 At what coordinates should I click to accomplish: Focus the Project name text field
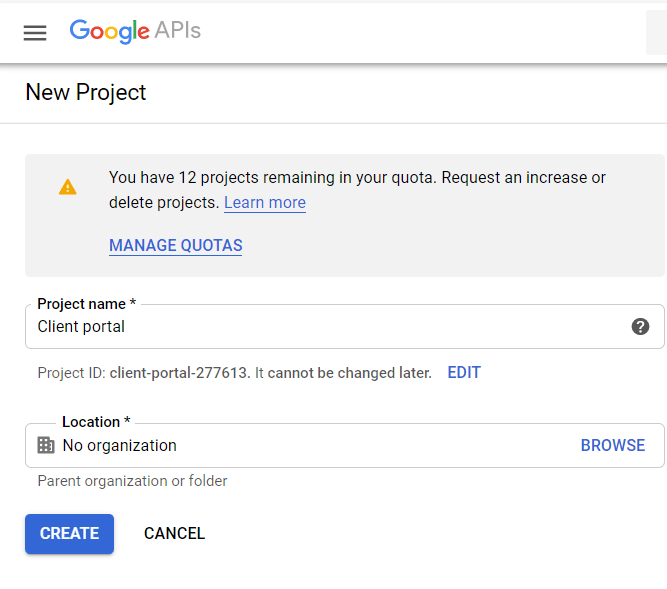(x=320, y=327)
